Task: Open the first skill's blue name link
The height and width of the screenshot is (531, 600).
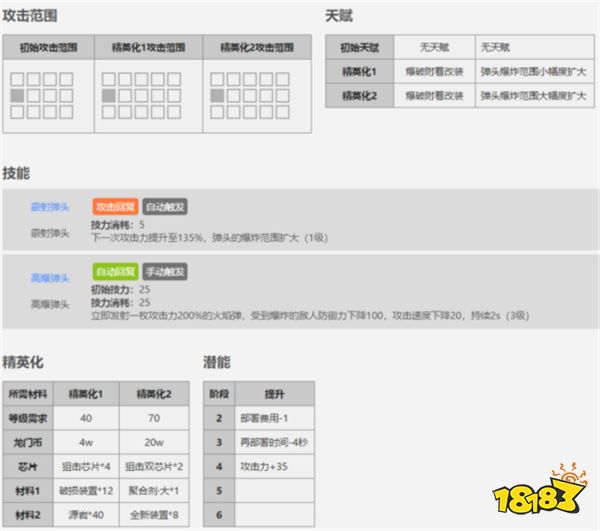Action: [50, 206]
